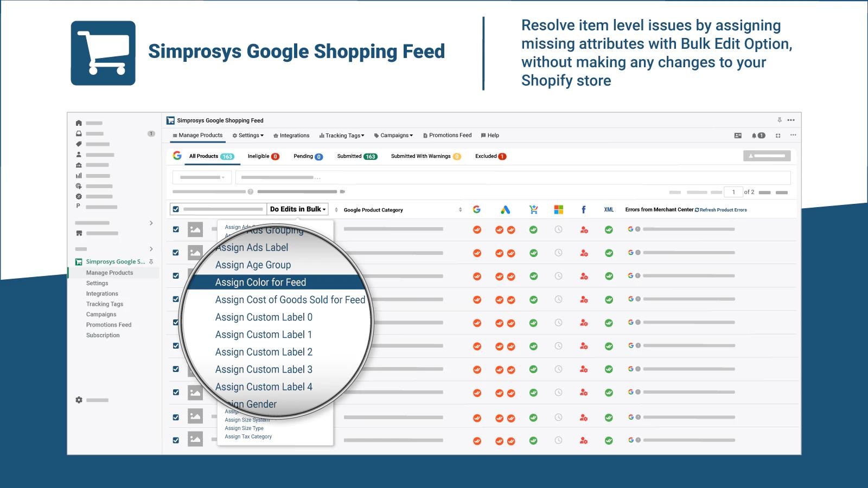Select the Ineligible products tab
This screenshot has height=488, width=868.
pos(264,156)
